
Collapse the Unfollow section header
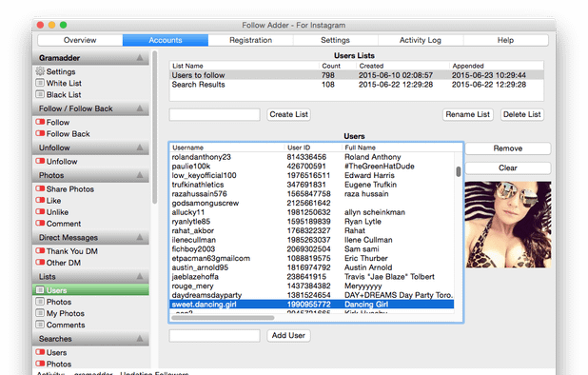click(x=140, y=148)
